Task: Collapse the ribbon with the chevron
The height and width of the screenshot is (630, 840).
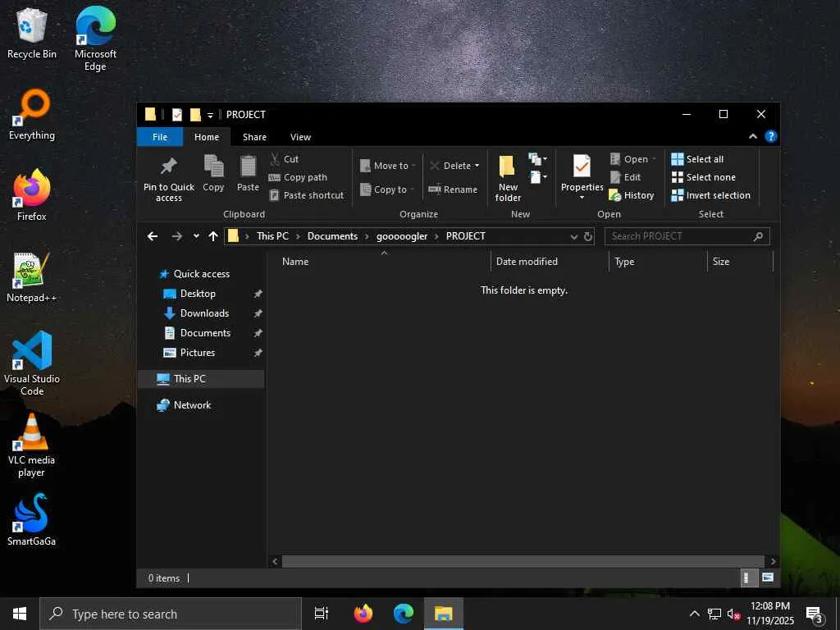Action: (x=753, y=137)
